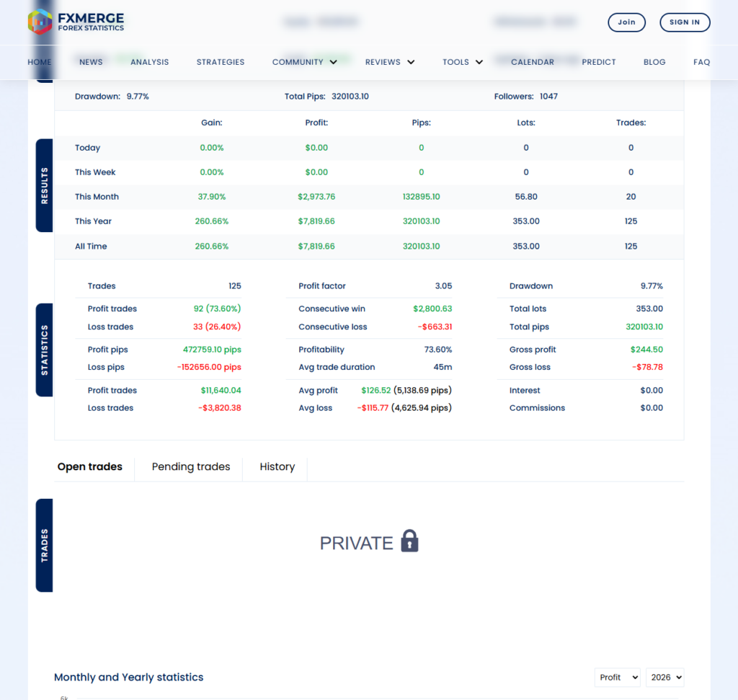This screenshot has height=700, width=738.
Task: Expand the Reviews dropdown chevron
Action: point(411,62)
